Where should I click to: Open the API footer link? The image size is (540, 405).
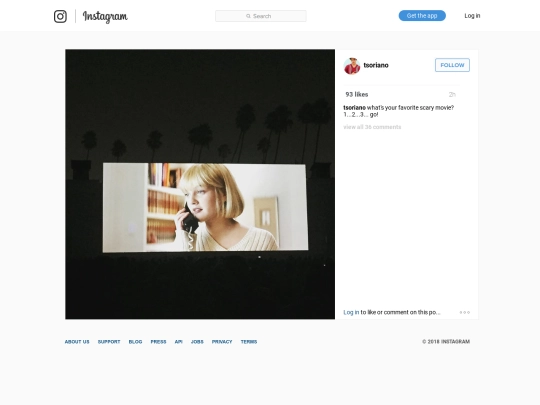178,342
